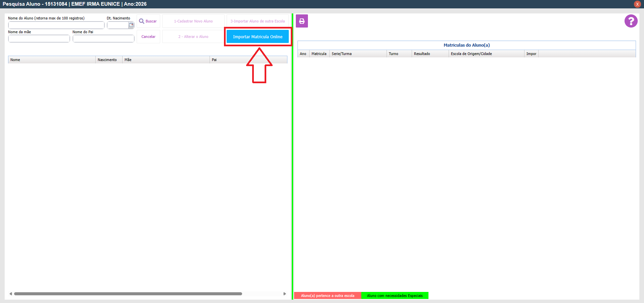The height and width of the screenshot is (303, 644).
Task: Close the Pesquisa Aluno window
Action: (x=637, y=4)
